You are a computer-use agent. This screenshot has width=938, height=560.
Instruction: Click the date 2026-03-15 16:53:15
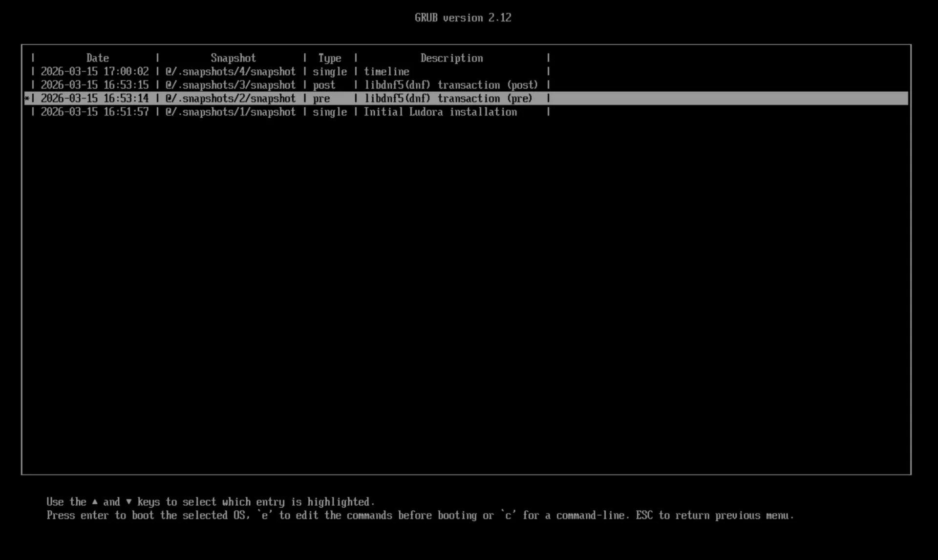pyautogui.click(x=95, y=85)
